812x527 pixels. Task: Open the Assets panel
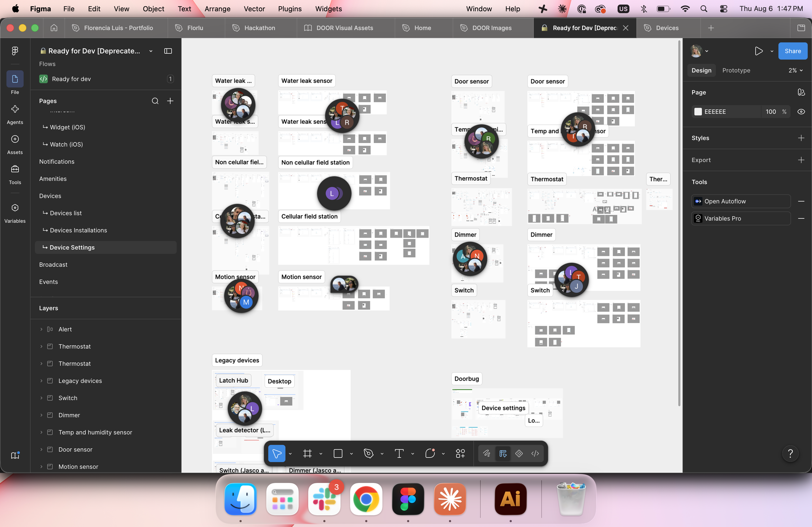click(x=15, y=144)
